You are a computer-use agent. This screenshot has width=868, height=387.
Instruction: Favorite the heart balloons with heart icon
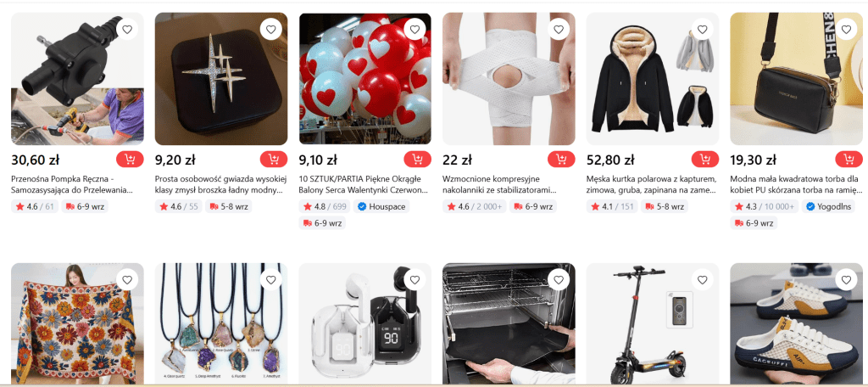415,30
